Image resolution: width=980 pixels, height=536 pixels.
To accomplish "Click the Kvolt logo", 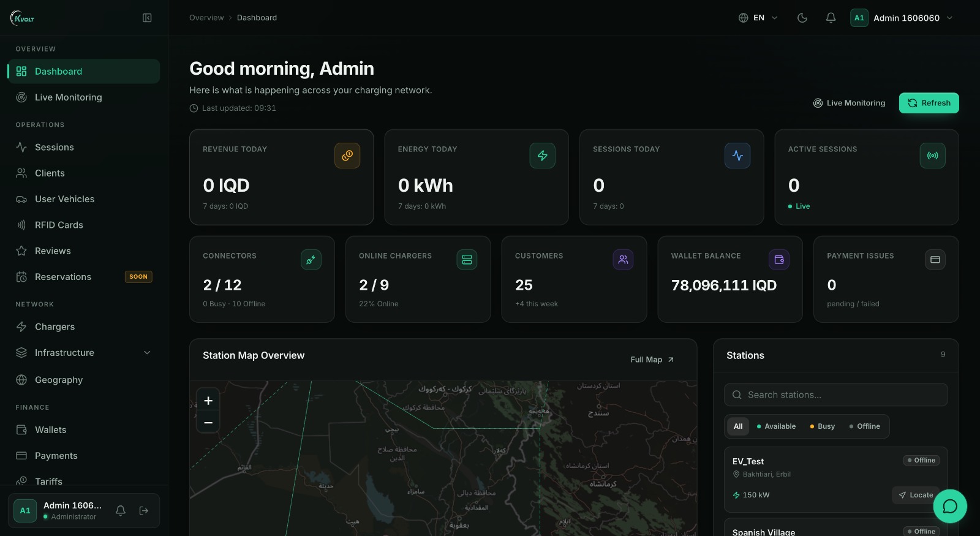I will pos(23,18).
